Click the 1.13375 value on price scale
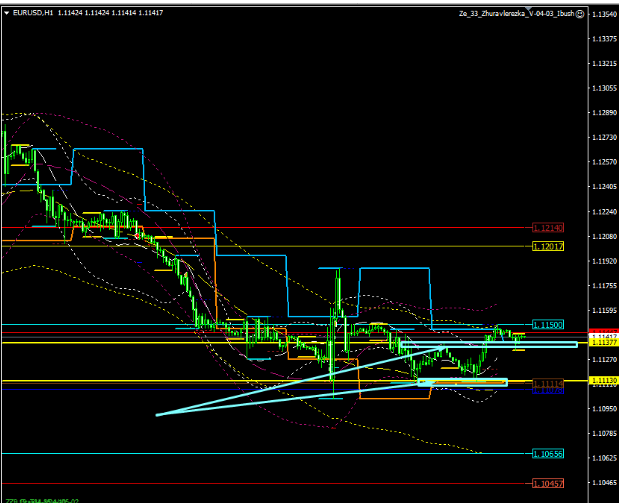This screenshot has width=619, height=503. pos(604,39)
